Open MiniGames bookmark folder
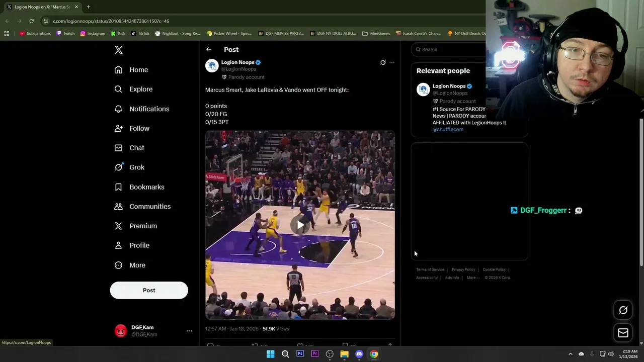The height and width of the screenshot is (362, 644). (x=376, y=34)
